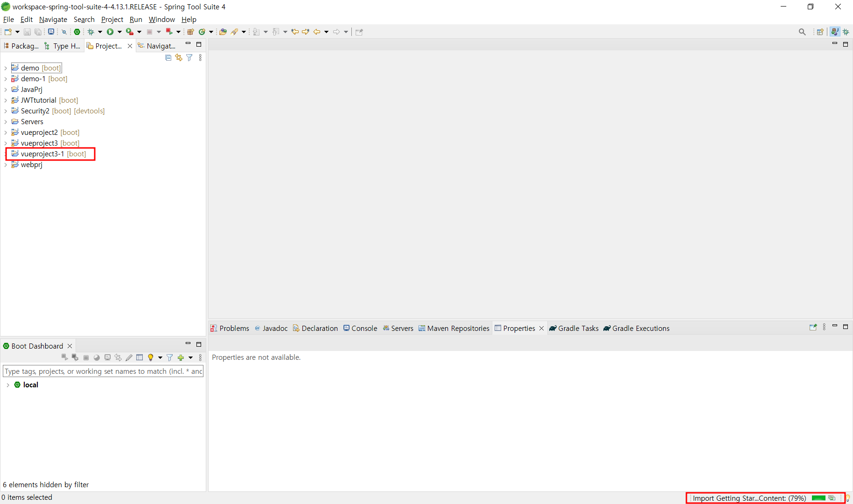Toggle Link with Console in Boot Dashboard
853x504 pixels.
click(x=118, y=357)
